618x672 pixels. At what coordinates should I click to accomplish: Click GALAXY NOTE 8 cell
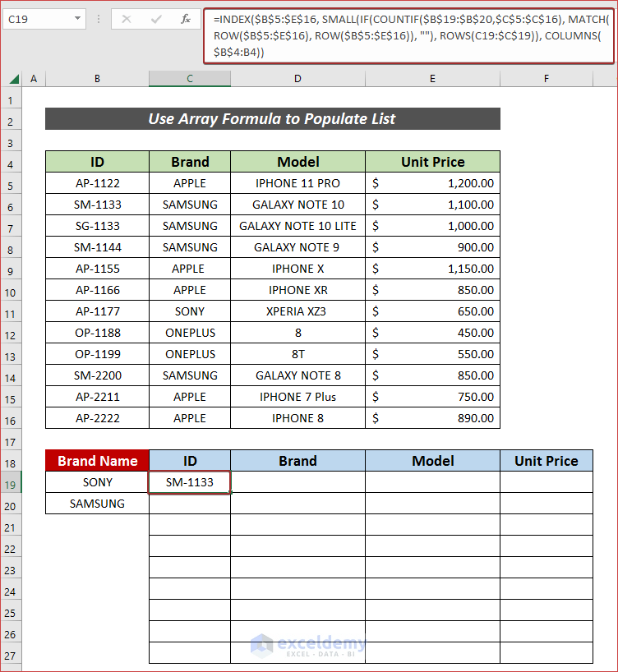[x=297, y=376]
